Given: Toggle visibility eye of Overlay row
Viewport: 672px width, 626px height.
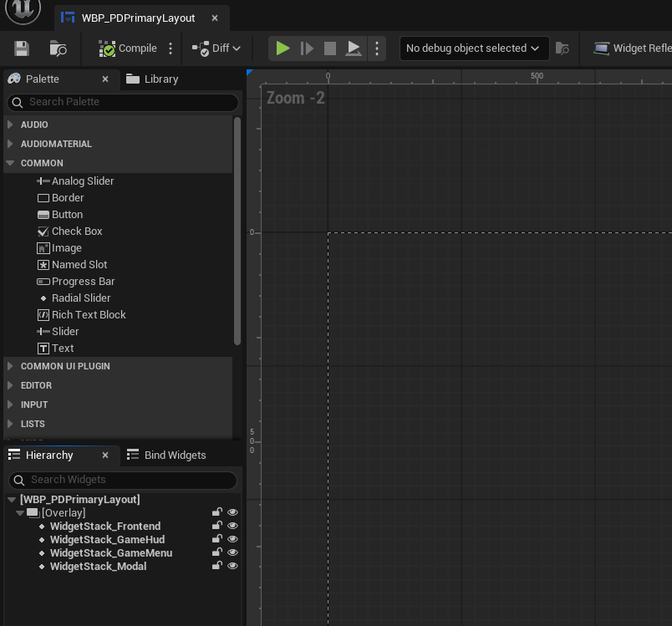Looking at the screenshot, I should (232, 512).
